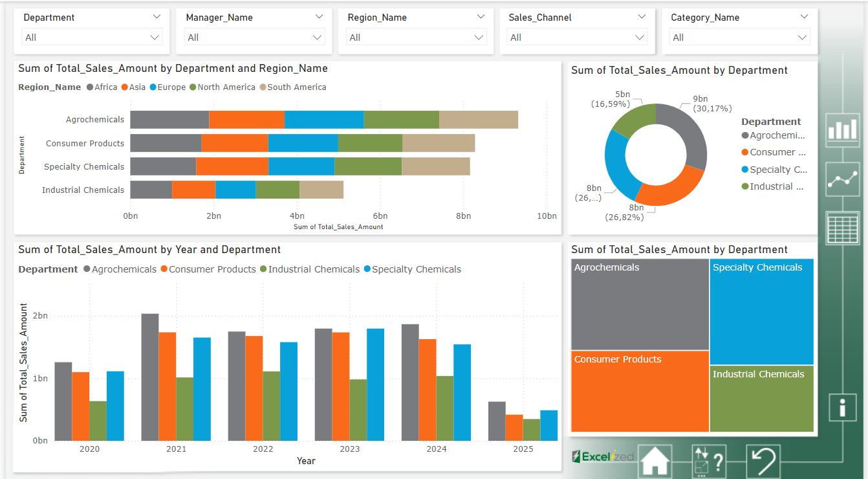
Task: Click the Industrial Chemicals label on the department axis
Action: click(x=83, y=190)
